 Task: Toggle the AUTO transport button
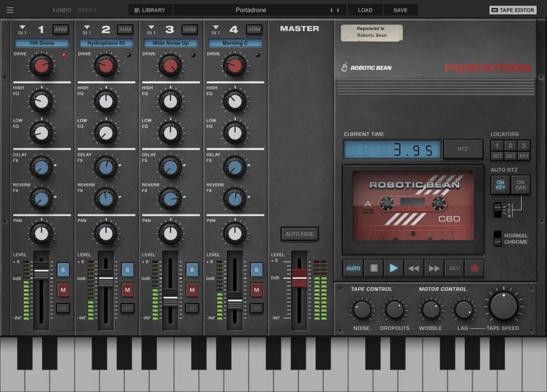pyautogui.click(x=353, y=268)
